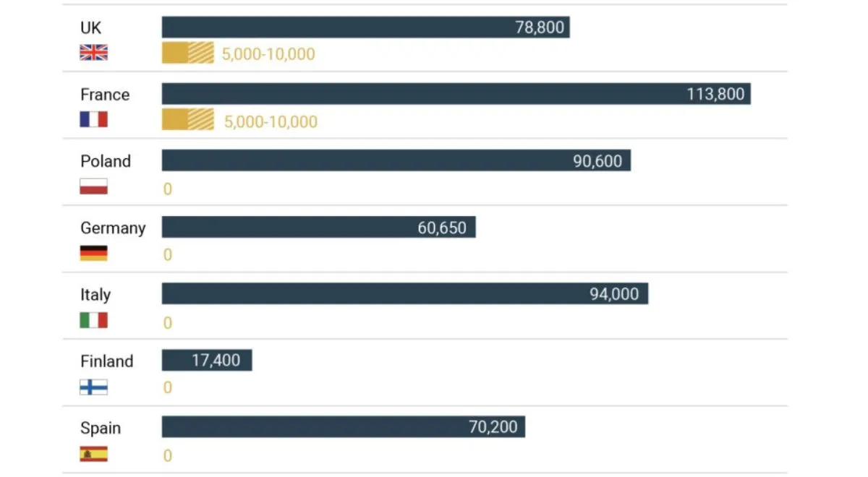Select the Italy 94,000 bar

tap(404, 293)
